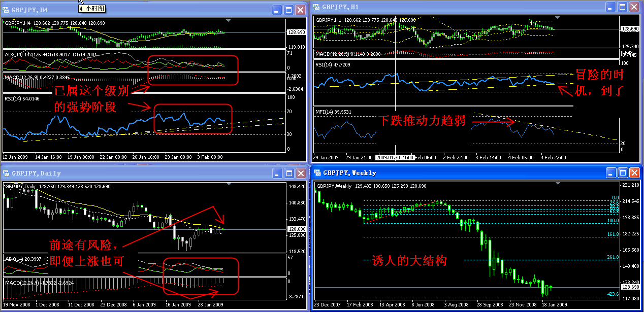644x313 pixels.
Task: Click the 23 Dec 2007 date label
Action: (326, 305)
